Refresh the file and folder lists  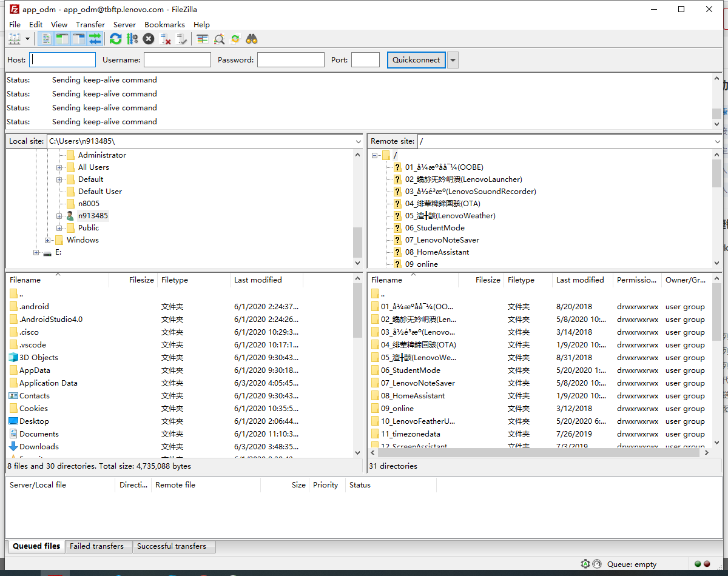(115, 39)
